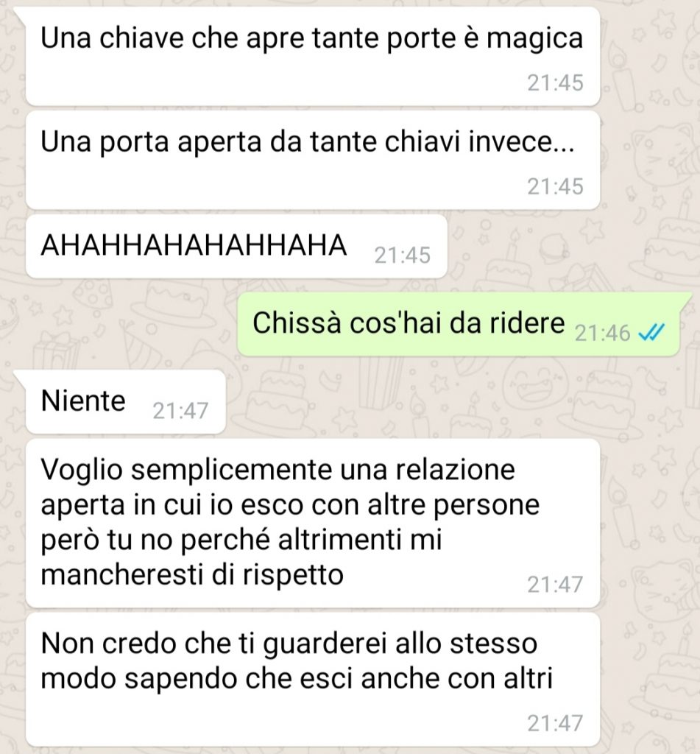Select the 'Niente' message bubble

click(x=125, y=401)
